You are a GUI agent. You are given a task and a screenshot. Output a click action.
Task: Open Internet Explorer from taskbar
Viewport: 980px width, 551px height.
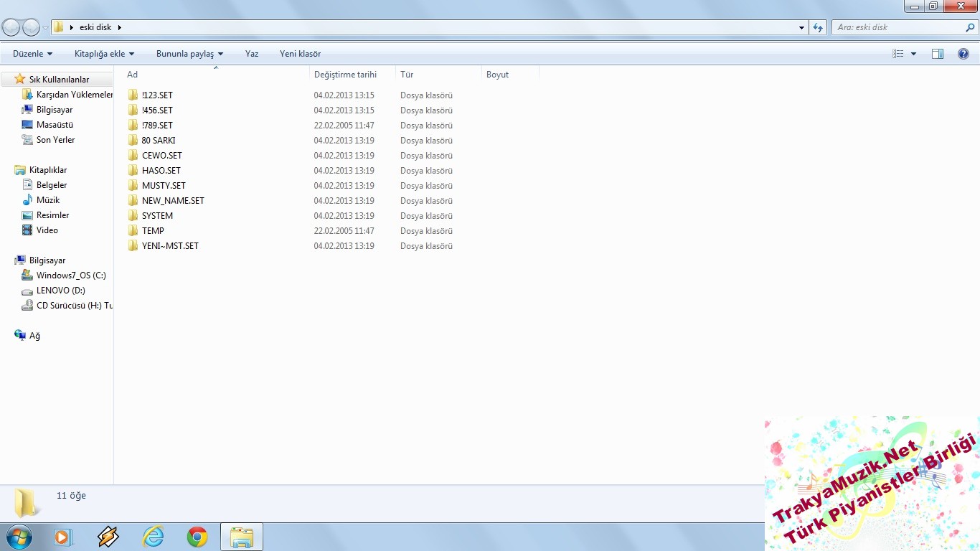(x=153, y=537)
